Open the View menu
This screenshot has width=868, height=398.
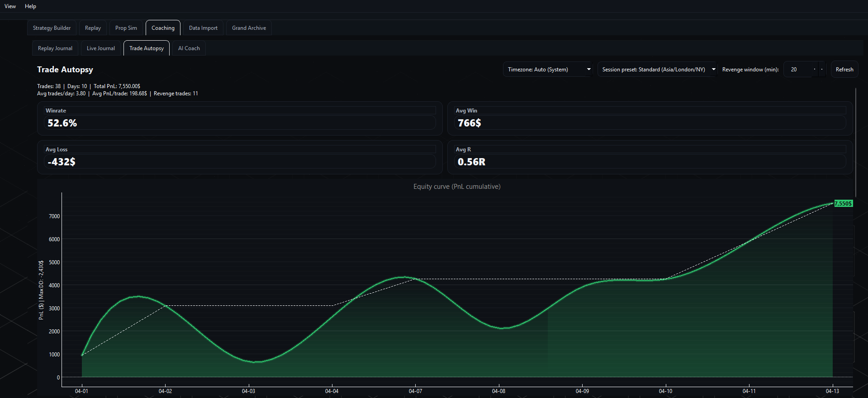(10, 6)
